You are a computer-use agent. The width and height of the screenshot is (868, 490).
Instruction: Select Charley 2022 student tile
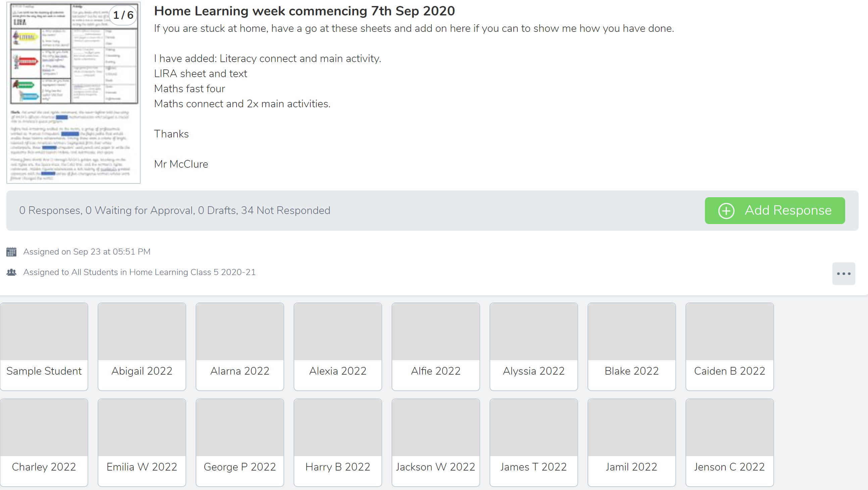44,442
